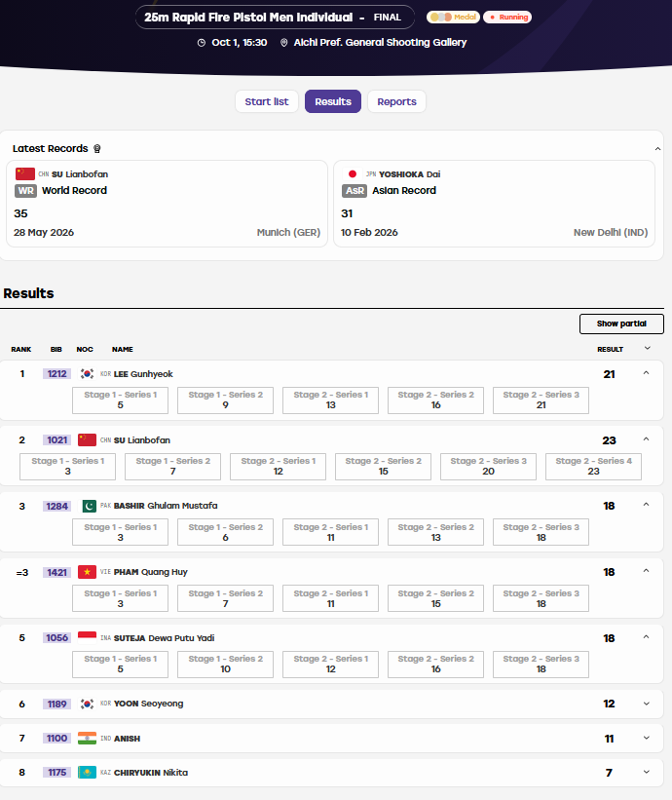The height and width of the screenshot is (800, 672).
Task: Click the AsR record badge
Action: [x=355, y=191]
